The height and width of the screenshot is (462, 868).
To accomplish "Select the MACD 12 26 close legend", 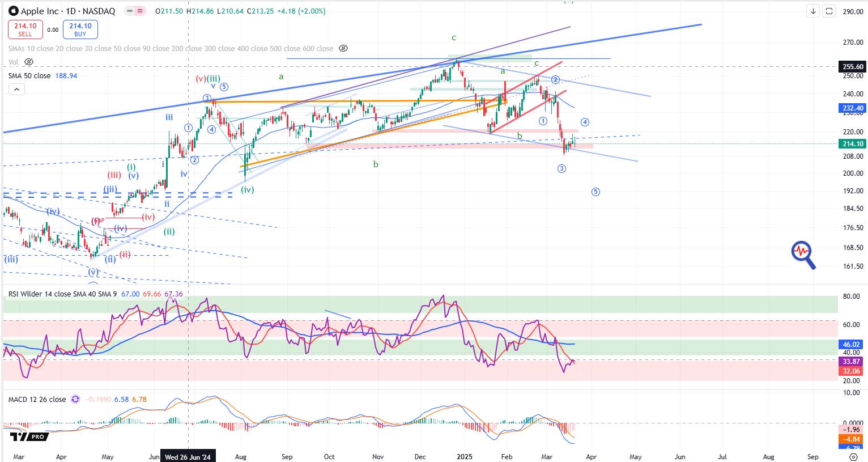I will 37,399.
